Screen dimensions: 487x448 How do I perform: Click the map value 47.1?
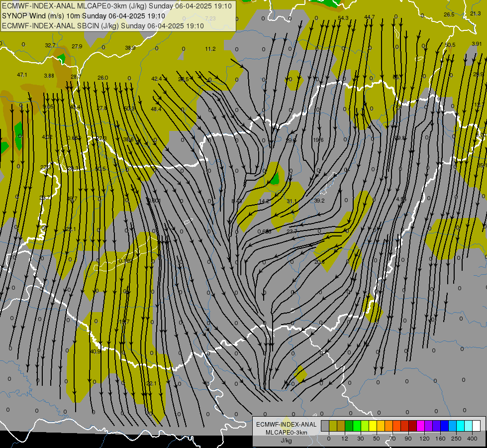click(22, 75)
